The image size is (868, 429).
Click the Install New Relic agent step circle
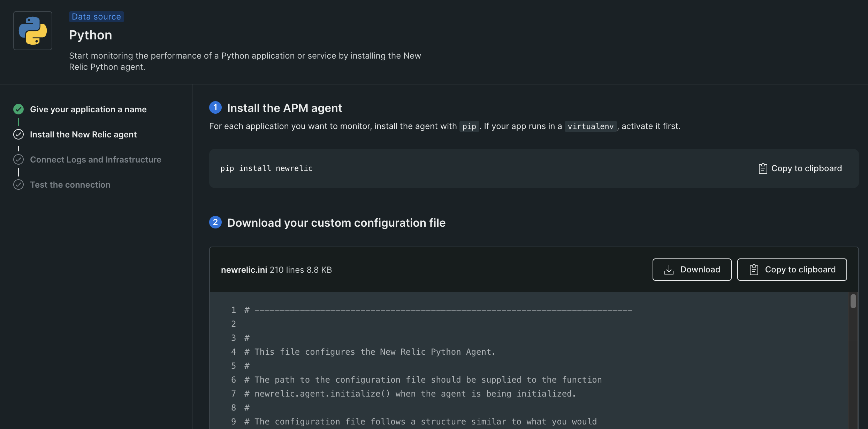(18, 134)
